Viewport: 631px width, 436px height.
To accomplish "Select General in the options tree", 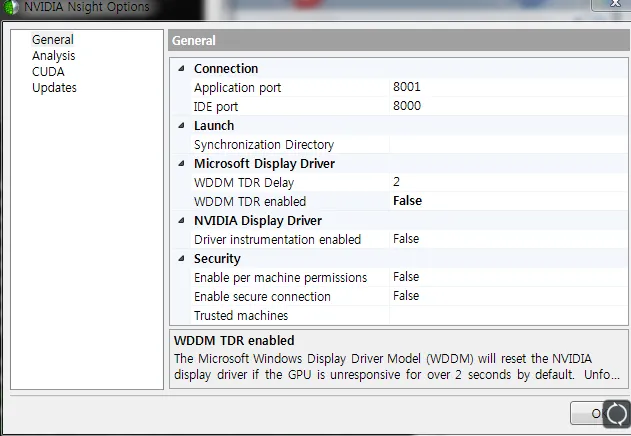I will coord(53,39).
